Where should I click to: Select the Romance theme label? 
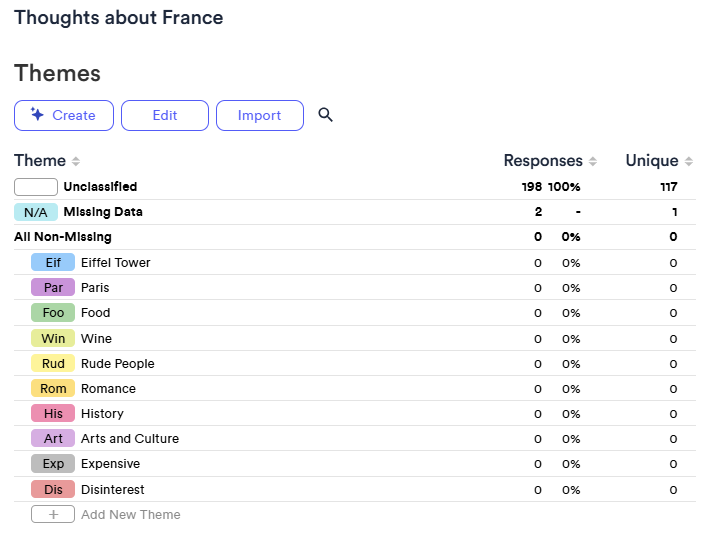108,388
